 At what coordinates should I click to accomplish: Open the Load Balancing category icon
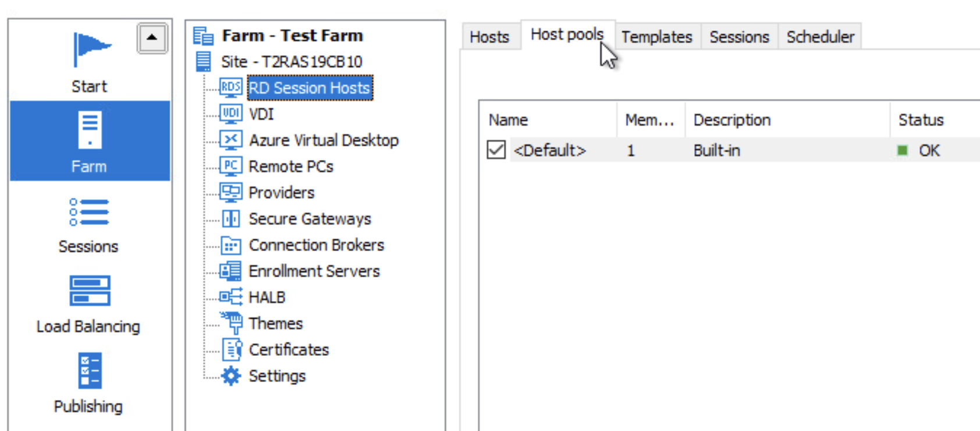pos(89,291)
